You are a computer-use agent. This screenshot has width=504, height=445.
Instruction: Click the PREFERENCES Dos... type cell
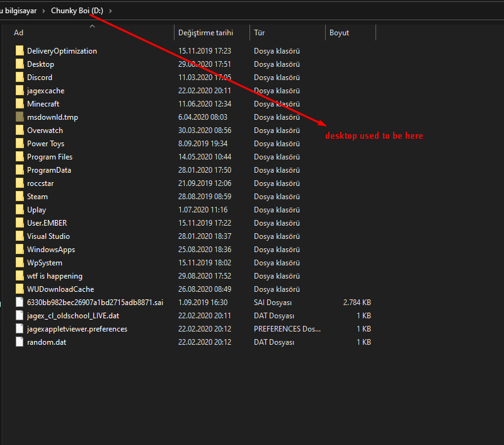[287, 329]
